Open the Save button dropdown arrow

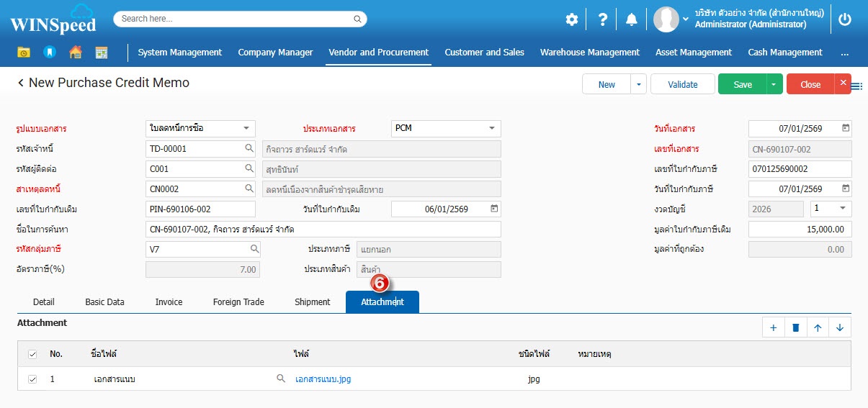(x=774, y=84)
